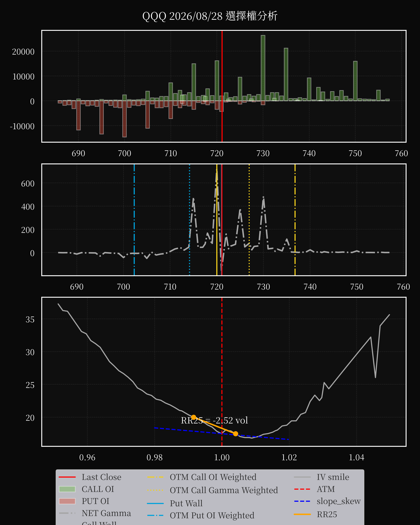
Task: Click the red Last Close line in OI chart
Action: click(x=222, y=86)
